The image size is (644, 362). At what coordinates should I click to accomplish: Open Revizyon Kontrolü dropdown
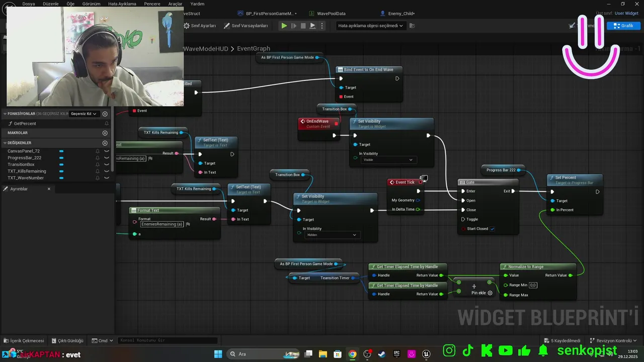(614, 340)
